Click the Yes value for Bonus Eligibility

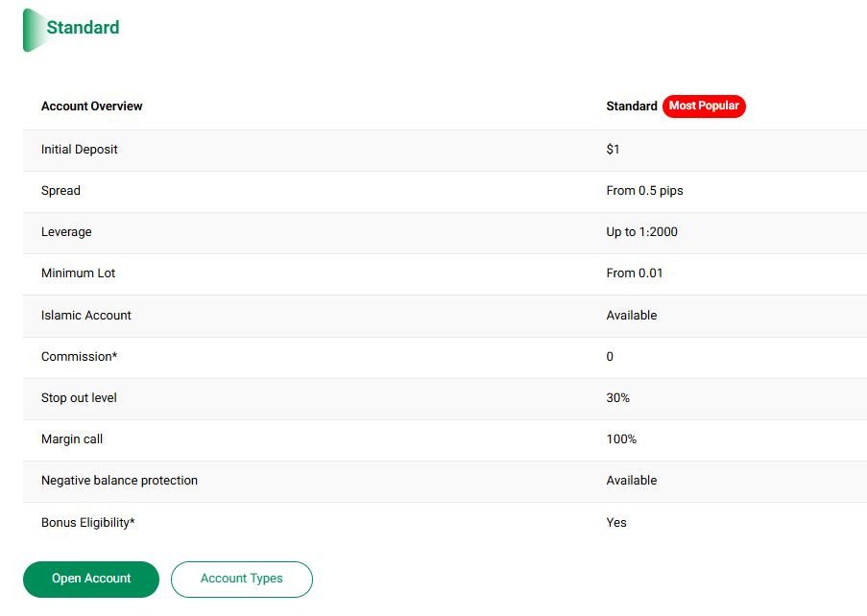click(616, 523)
